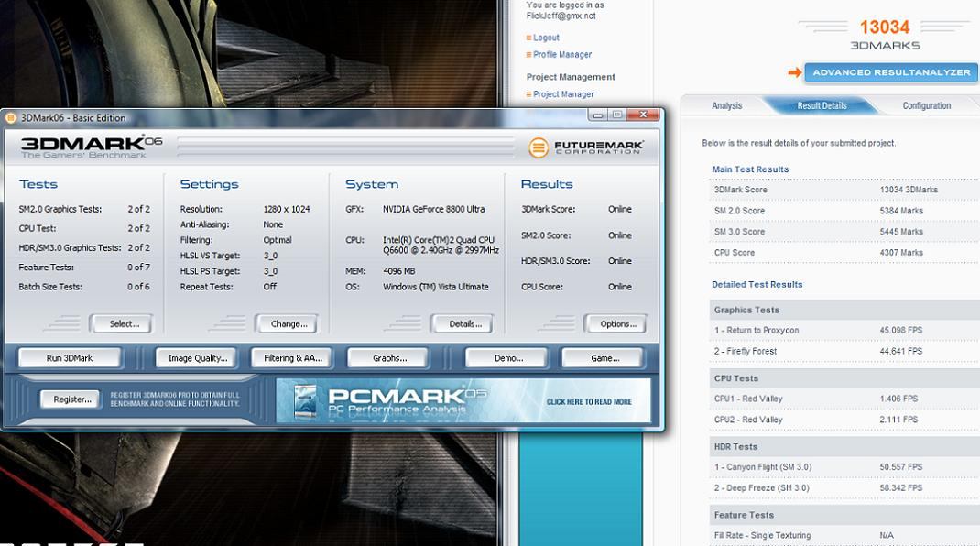The height and width of the screenshot is (546, 980).
Task: Click the '5445 Marks' SM 3.0 value
Action: tap(900, 232)
